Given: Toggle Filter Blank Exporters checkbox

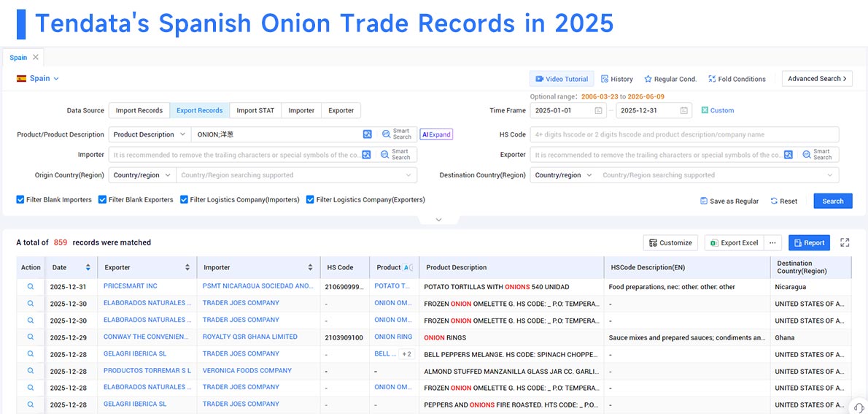Looking at the screenshot, I should (x=102, y=199).
